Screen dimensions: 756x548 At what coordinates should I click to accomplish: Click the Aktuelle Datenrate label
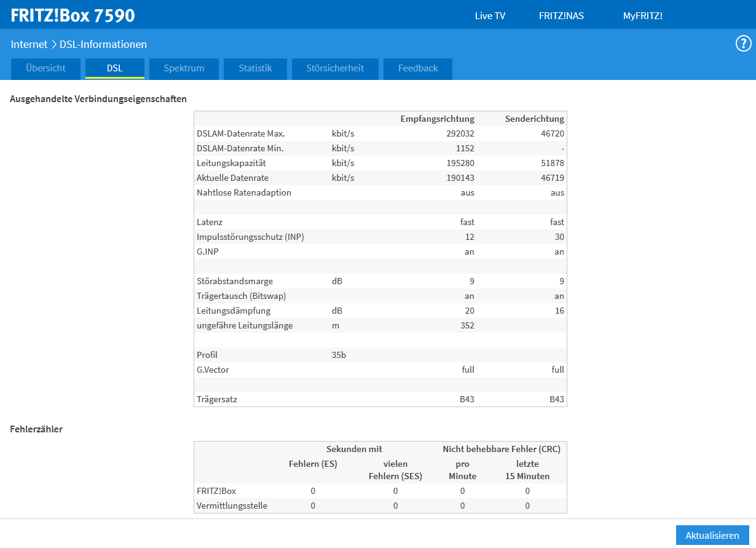(x=233, y=178)
